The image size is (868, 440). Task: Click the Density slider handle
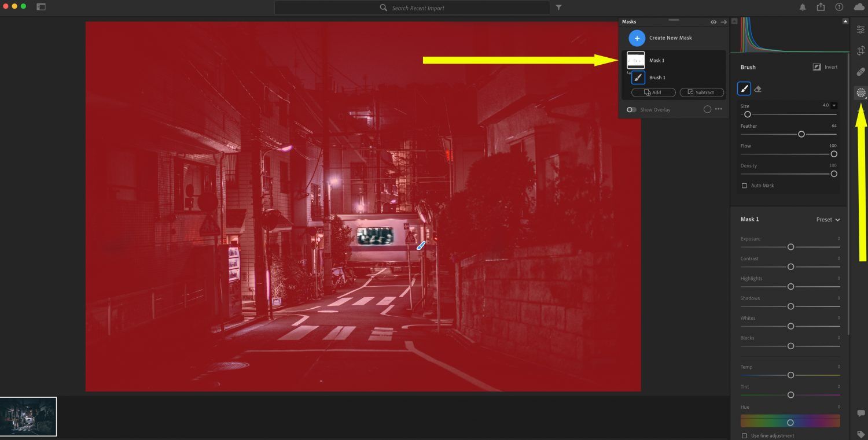tap(834, 173)
